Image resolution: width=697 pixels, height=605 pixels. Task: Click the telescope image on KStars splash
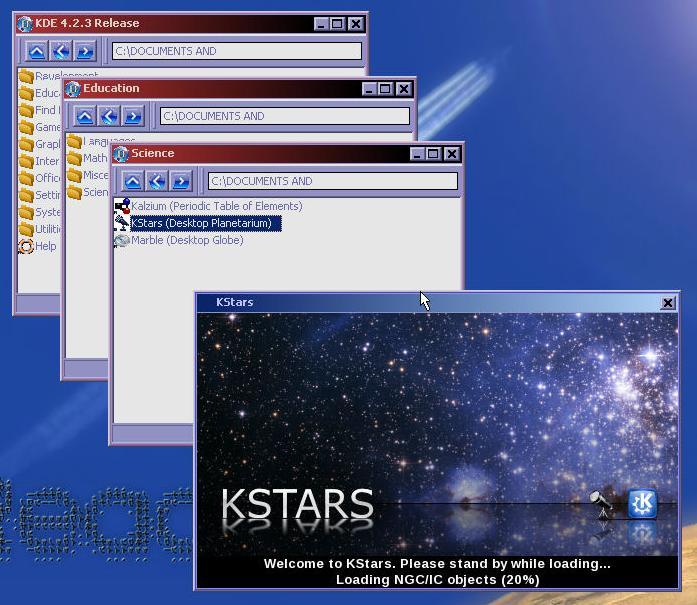(x=601, y=505)
